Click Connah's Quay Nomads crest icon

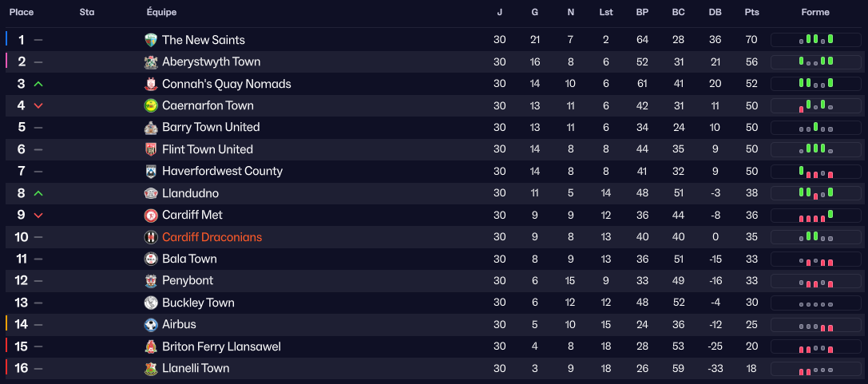pyautogui.click(x=151, y=84)
